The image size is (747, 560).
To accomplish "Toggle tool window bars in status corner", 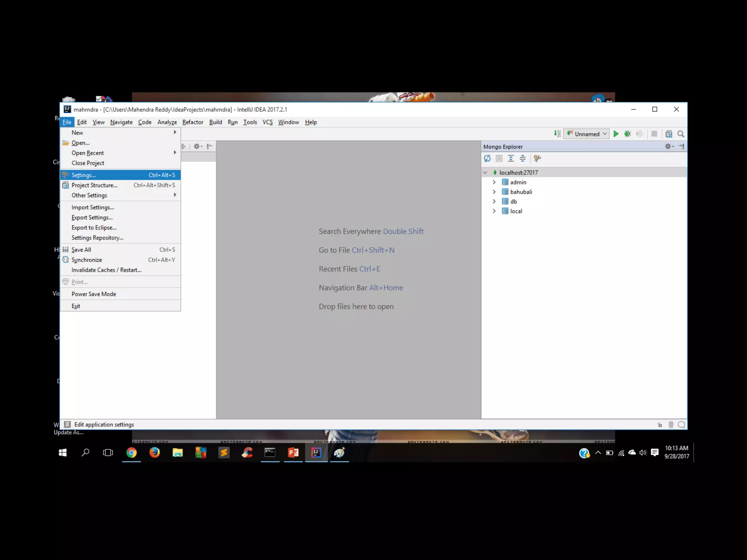I will point(67,424).
